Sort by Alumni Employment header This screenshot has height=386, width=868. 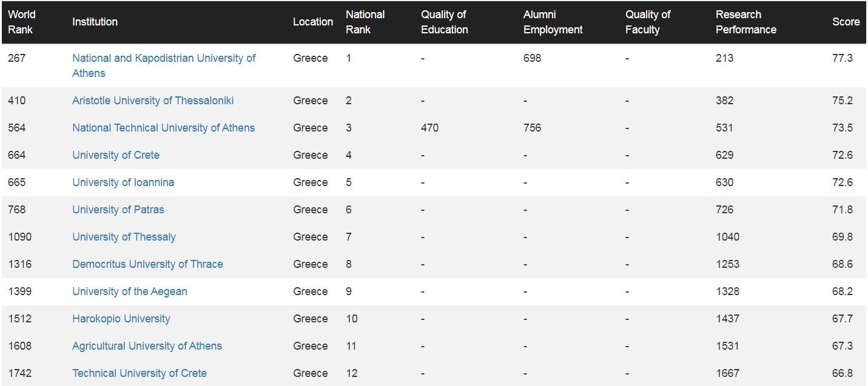point(553,22)
